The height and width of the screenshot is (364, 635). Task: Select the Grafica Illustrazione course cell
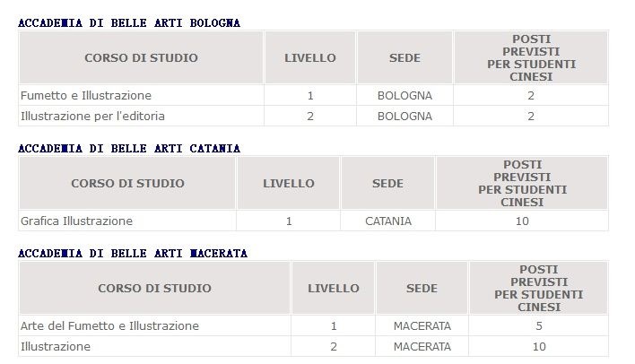(x=76, y=221)
